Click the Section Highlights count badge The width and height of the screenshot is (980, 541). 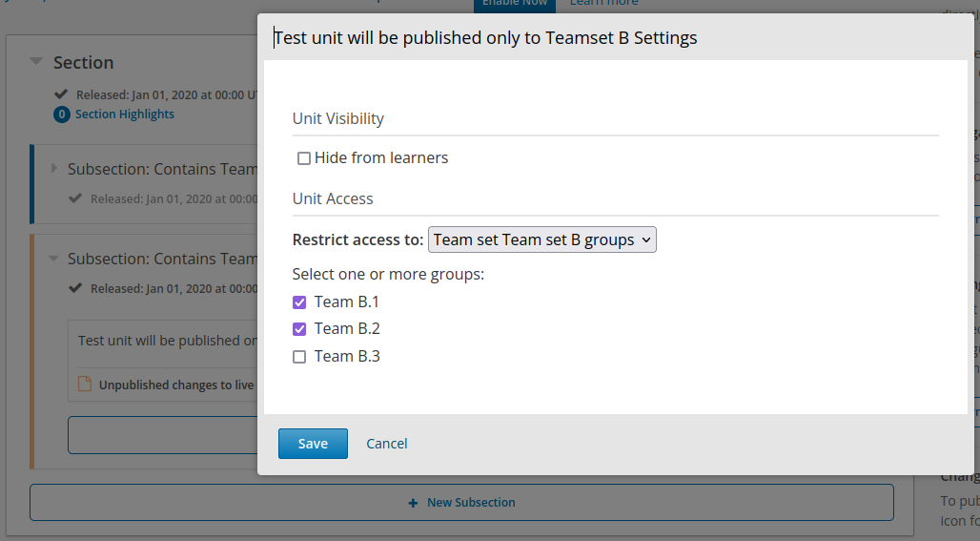62,114
